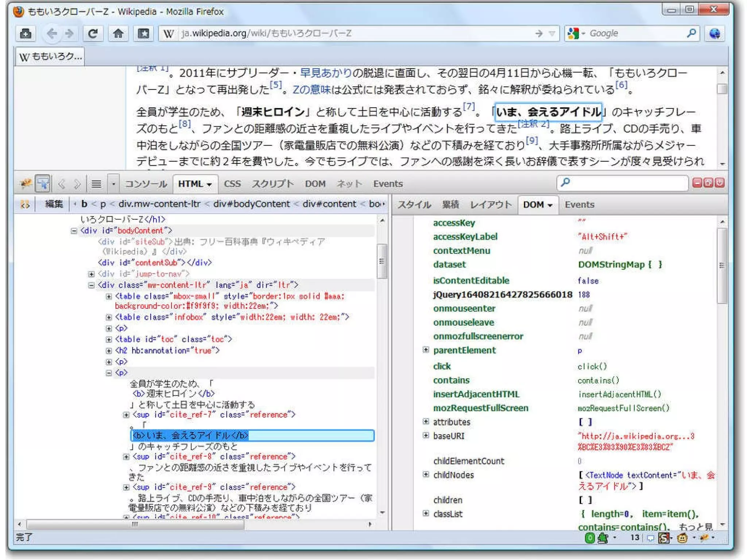The width and height of the screenshot is (747, 560).
Task: Click the Firebug bug icon
Action: 26,183
